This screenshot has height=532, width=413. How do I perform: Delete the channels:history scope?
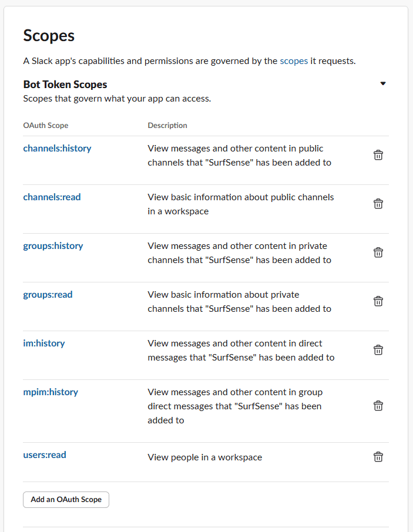(378, 155)
